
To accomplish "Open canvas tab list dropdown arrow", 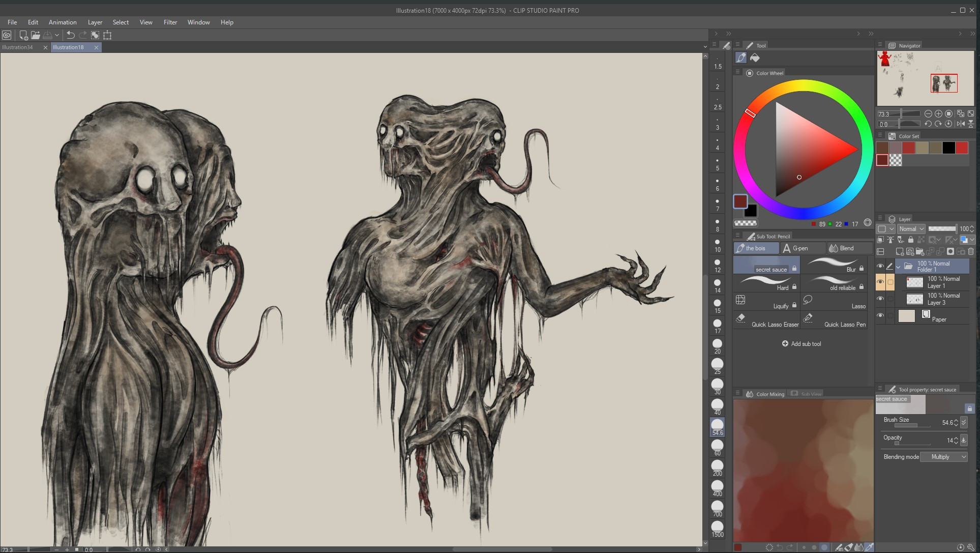I will (x=705, y=47).
